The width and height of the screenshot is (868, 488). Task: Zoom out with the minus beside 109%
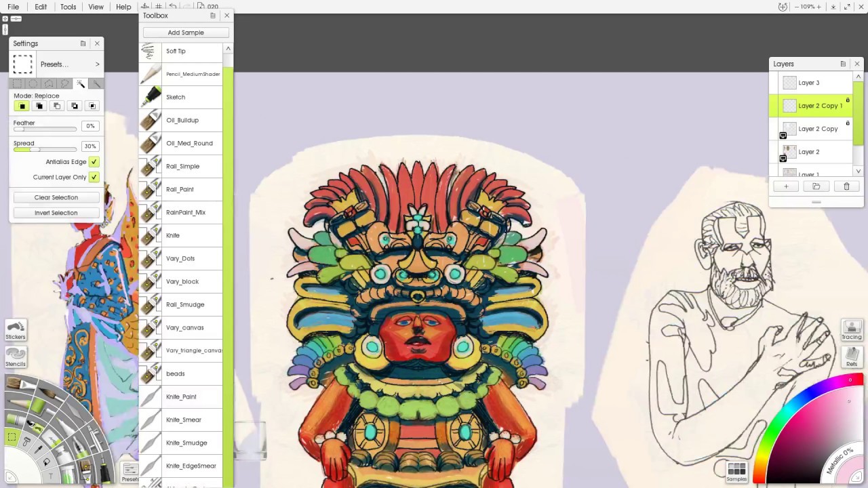pos(797,7)
